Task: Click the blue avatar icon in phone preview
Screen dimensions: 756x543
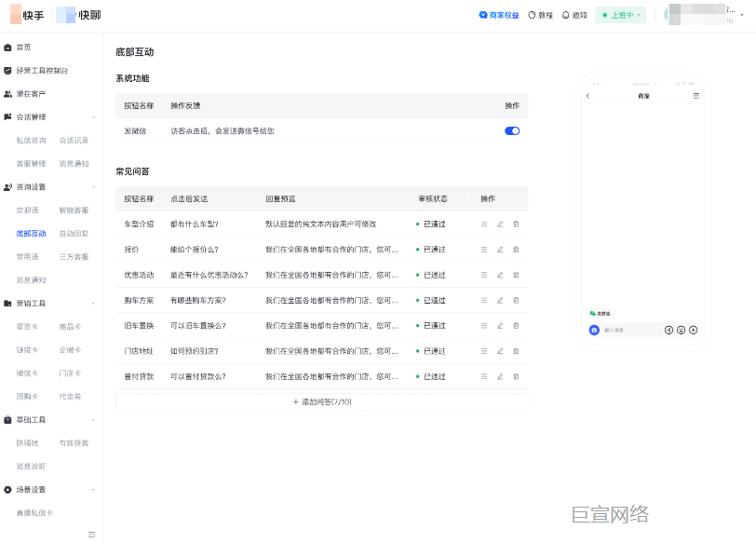Action: (594, 330)
